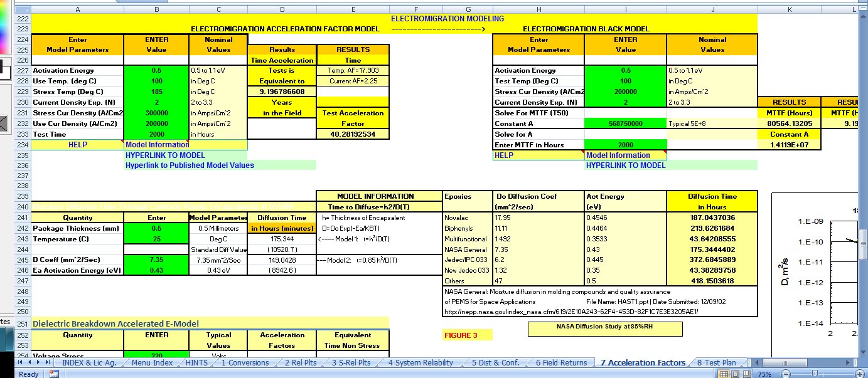Select Enter MTTF in Hours 2000 cell
The height and width of the screenshot is (378, 868).
[625, 145]
